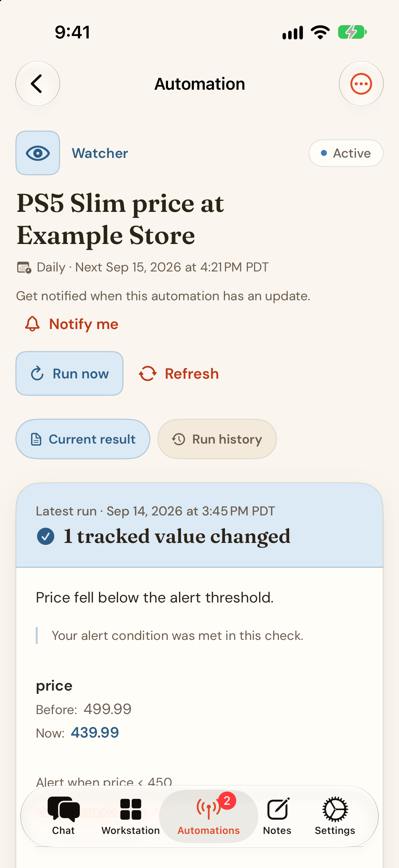Open the Workstation grid tab

131,816
